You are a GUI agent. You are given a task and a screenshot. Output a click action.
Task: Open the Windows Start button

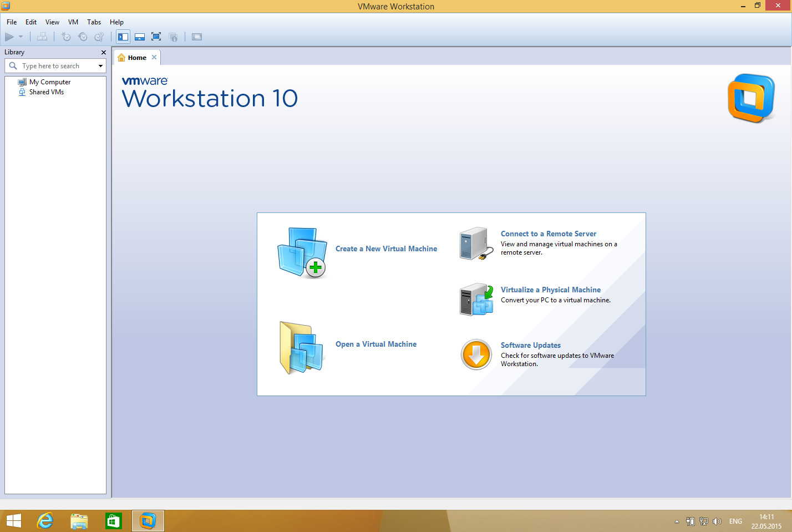(x=13, y=521)
